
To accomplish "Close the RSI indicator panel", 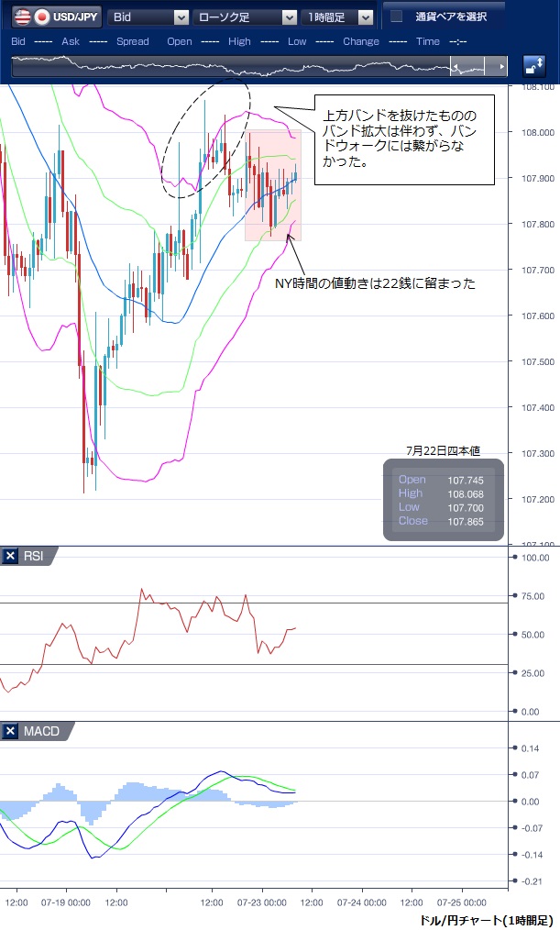I will (x=10, y=556).
